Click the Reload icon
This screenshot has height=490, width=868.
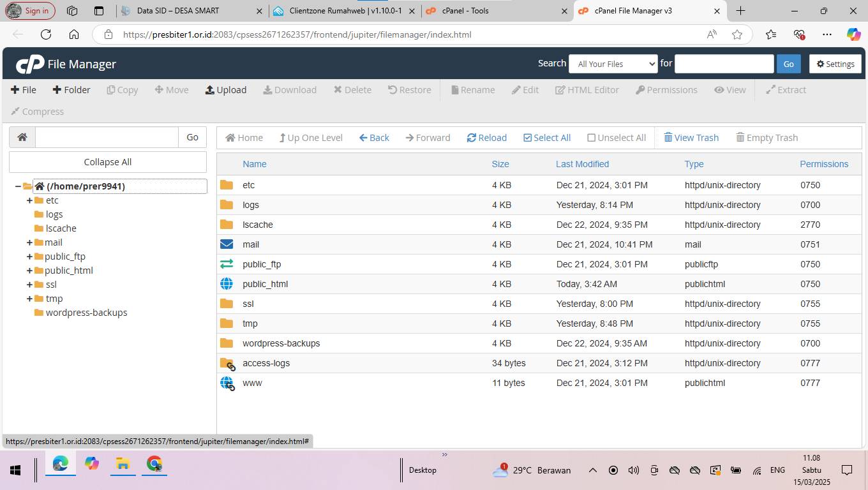point(472,138)
